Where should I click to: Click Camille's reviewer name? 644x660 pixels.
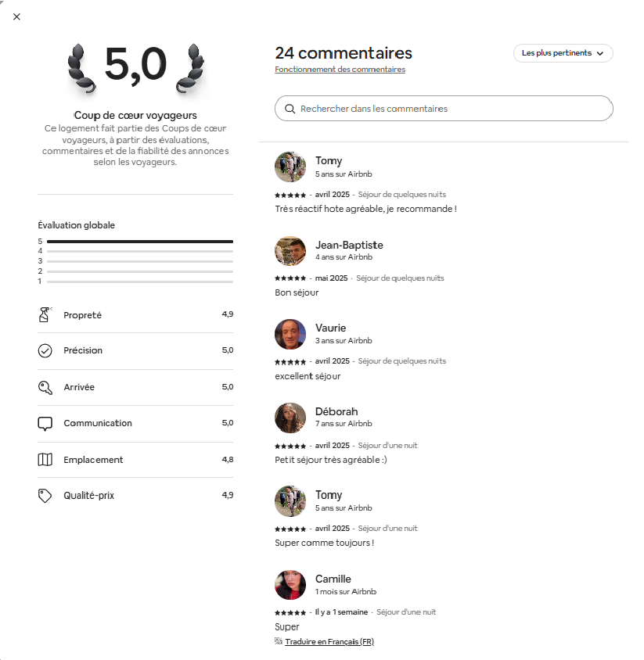click(x=333, y=579)
